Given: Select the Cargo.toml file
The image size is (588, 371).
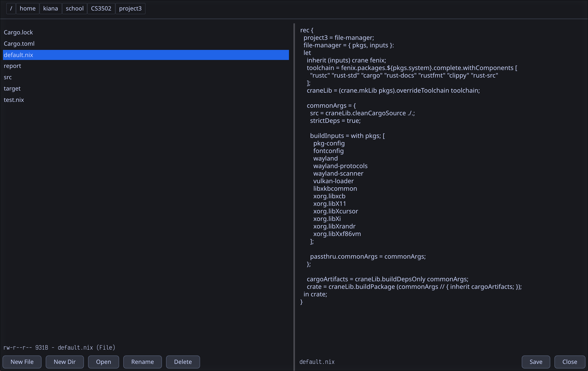Looking at the screenshot, I should (x=19, y=44).
